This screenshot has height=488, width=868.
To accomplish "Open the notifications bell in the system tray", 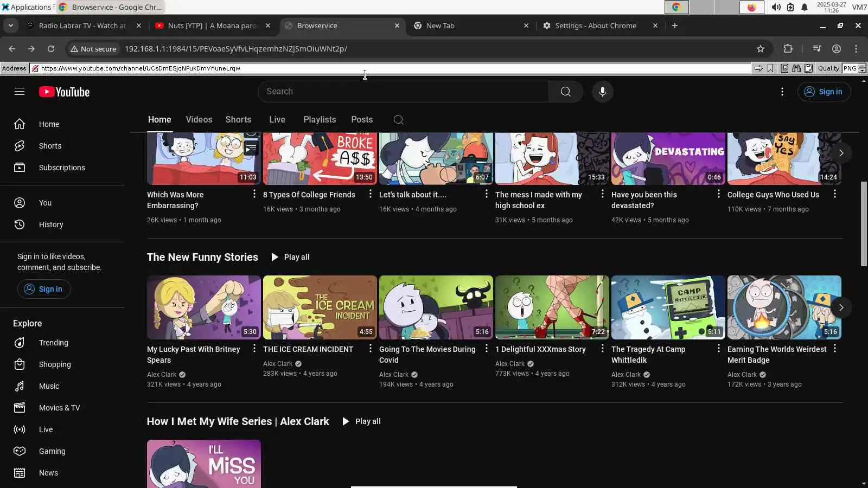I will (805, 7).
